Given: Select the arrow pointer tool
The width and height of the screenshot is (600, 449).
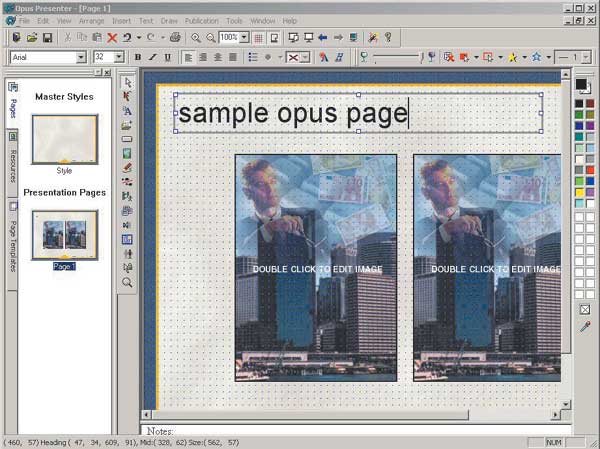Looking at the screenshot, I should (x=127, y=82).
